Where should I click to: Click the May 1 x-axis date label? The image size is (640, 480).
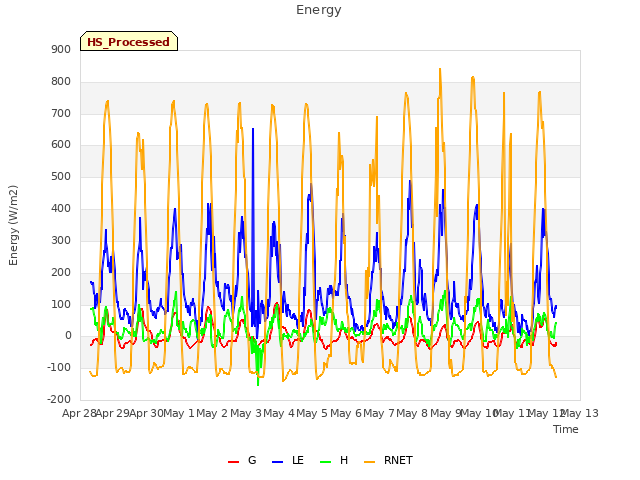[x=179, y=413]
